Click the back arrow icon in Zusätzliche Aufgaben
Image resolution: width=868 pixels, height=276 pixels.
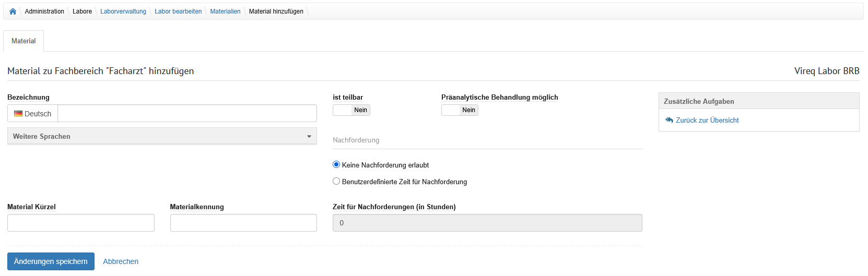(669, 120)
